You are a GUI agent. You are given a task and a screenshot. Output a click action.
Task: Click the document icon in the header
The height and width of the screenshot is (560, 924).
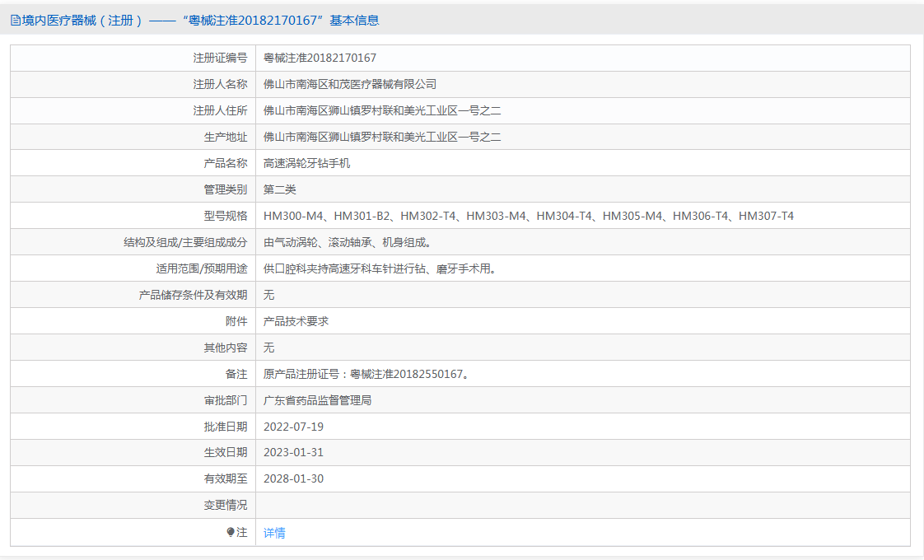point(16,21)
